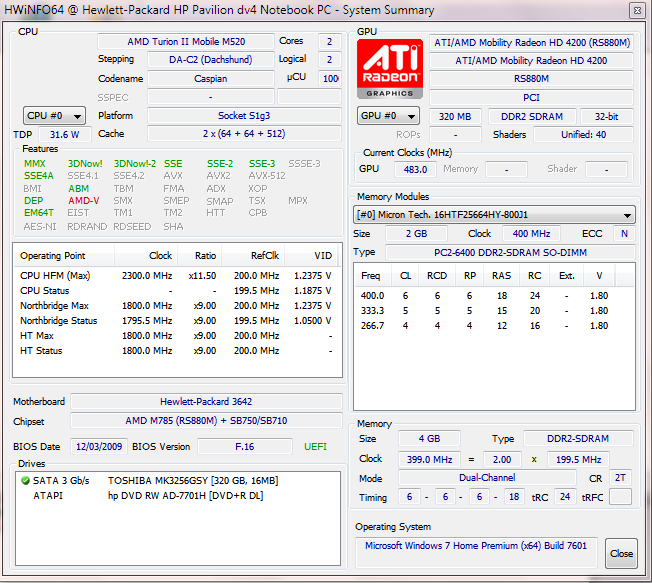Click the Radeon HD 4200 (RS880M) GPU name field
The height and width of the screenshot is (583, 652).
tap(531, 42)
